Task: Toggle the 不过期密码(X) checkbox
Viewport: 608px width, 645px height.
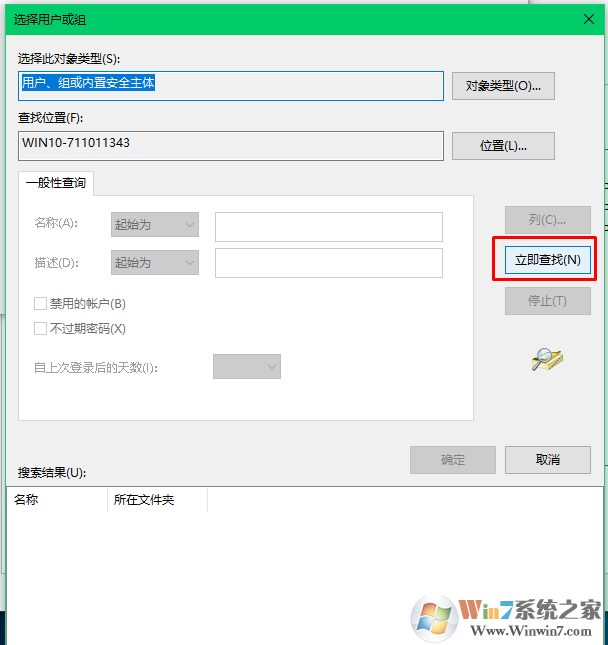Action: point(40,329)
